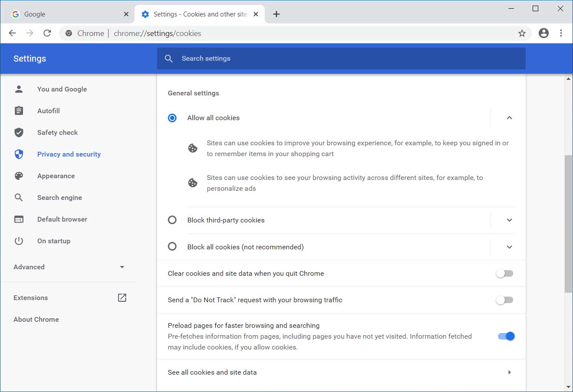Open Extensions via external link icon

point(122,297)
